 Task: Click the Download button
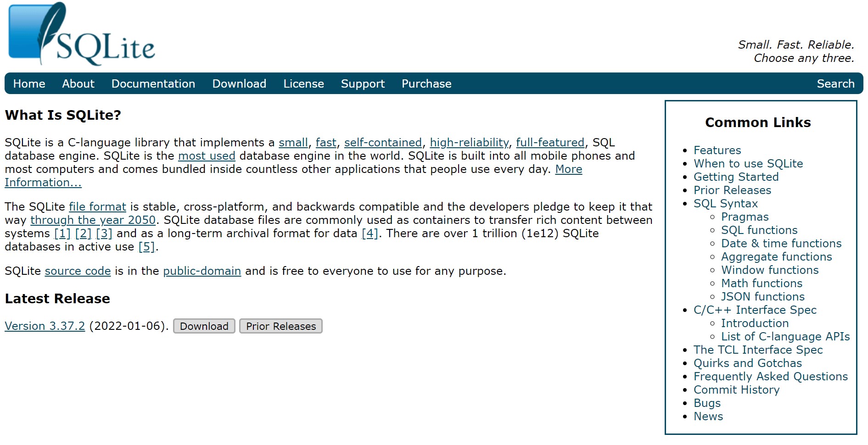click(204, 326)
